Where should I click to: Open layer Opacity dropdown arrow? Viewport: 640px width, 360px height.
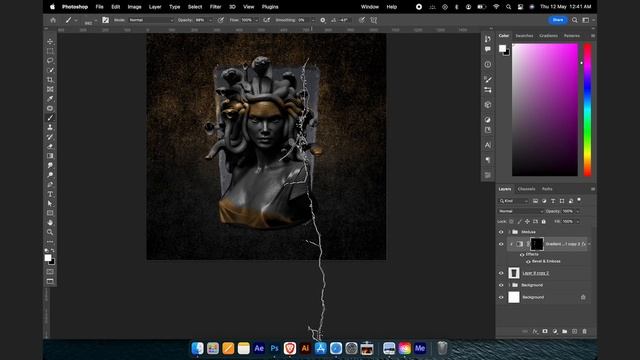[578, 211]
